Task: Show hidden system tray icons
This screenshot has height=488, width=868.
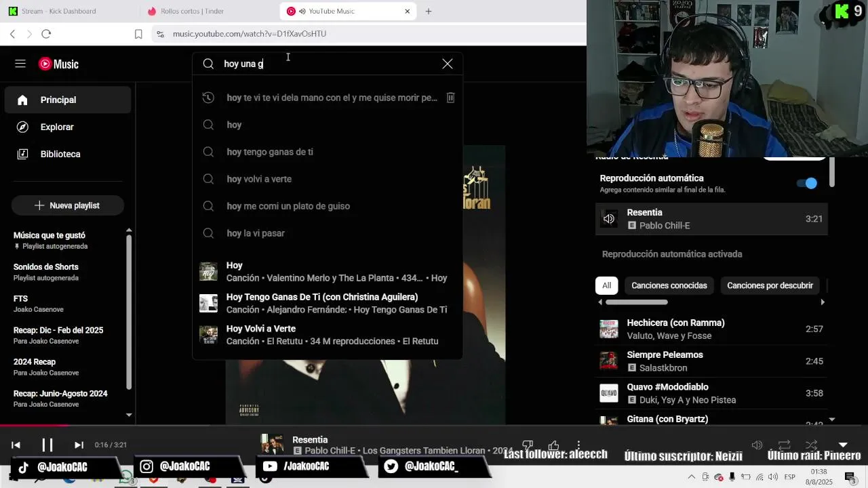Action: pos(691,477)
